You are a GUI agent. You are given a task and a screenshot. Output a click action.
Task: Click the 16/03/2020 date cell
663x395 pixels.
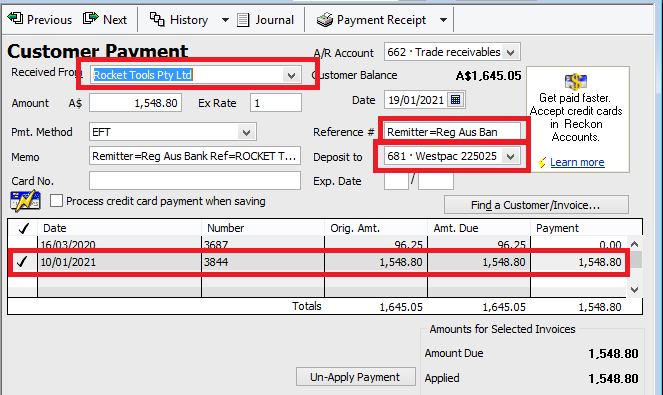pos(119,244)
